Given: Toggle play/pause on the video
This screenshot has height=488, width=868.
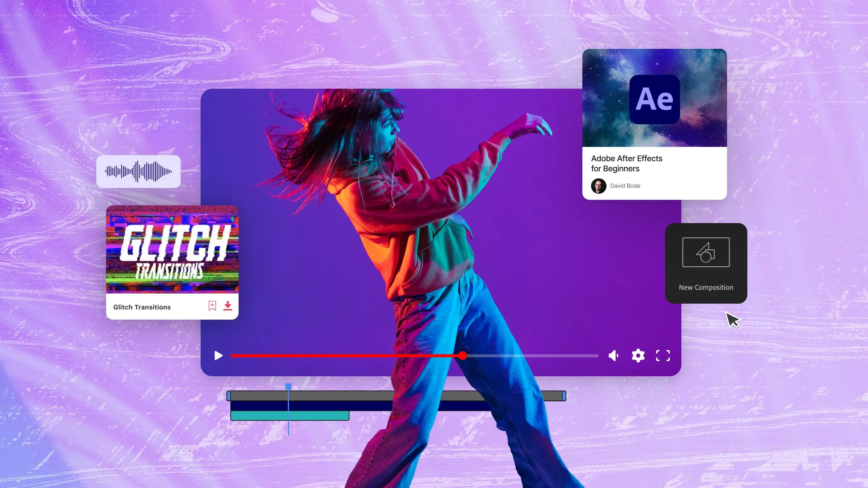Looking at the screenshot, I should pyautogui.click(x=218, y=356).
